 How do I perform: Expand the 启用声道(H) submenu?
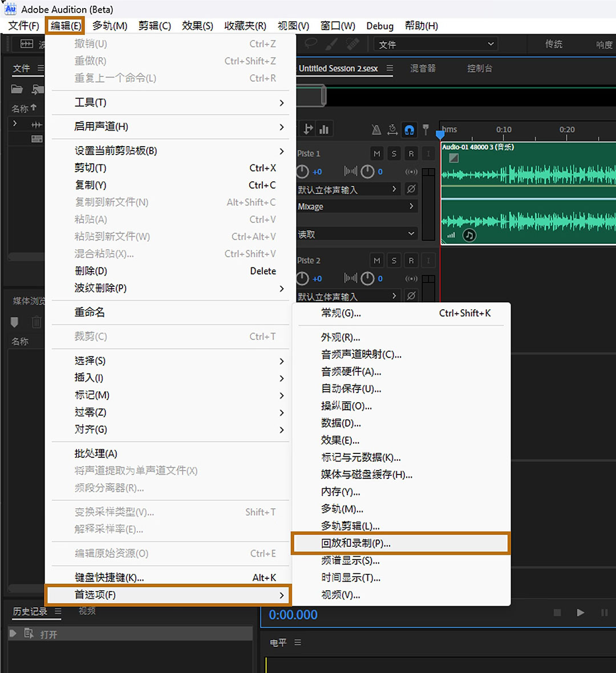[x=171, y=127]
